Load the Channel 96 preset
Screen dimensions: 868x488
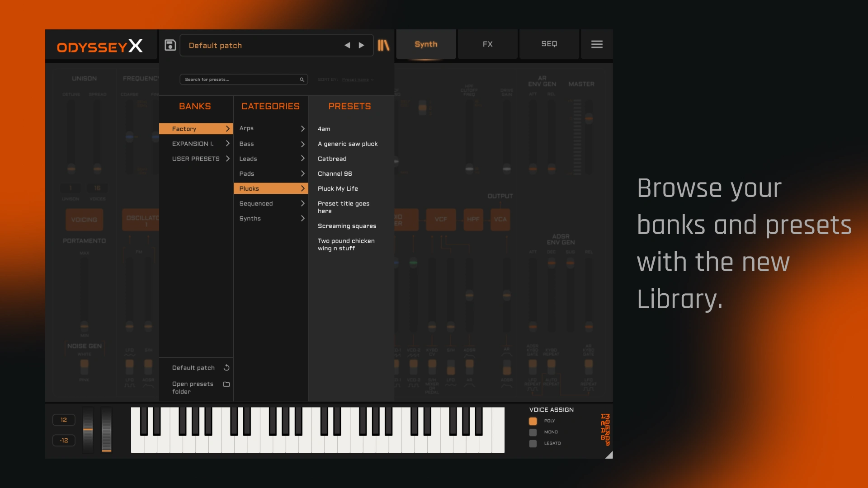tap(335, 174)
